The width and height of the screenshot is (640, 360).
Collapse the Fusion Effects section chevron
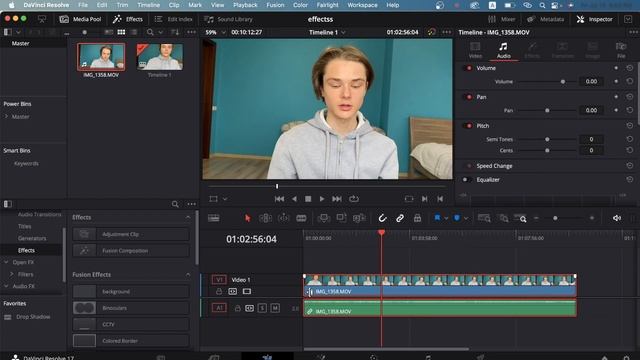click(188, 275)
